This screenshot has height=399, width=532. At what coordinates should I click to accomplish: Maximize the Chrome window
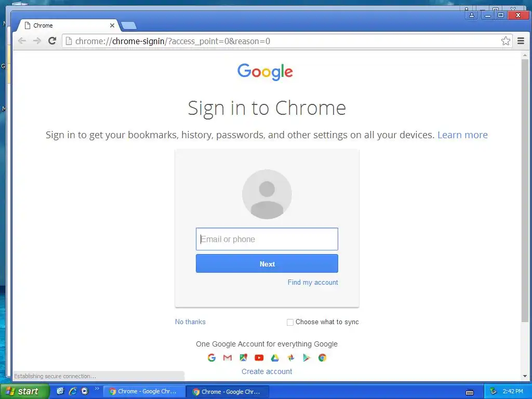[x=500, y=15]
